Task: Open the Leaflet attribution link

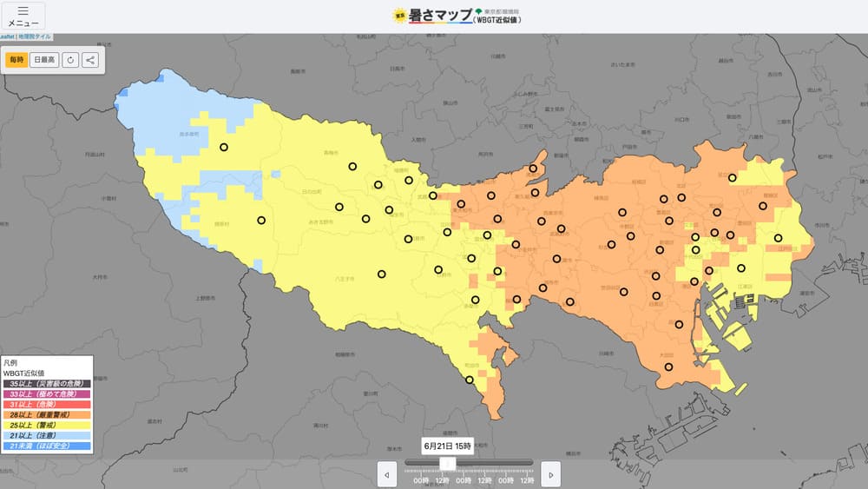Action: (x=6, y=36)
